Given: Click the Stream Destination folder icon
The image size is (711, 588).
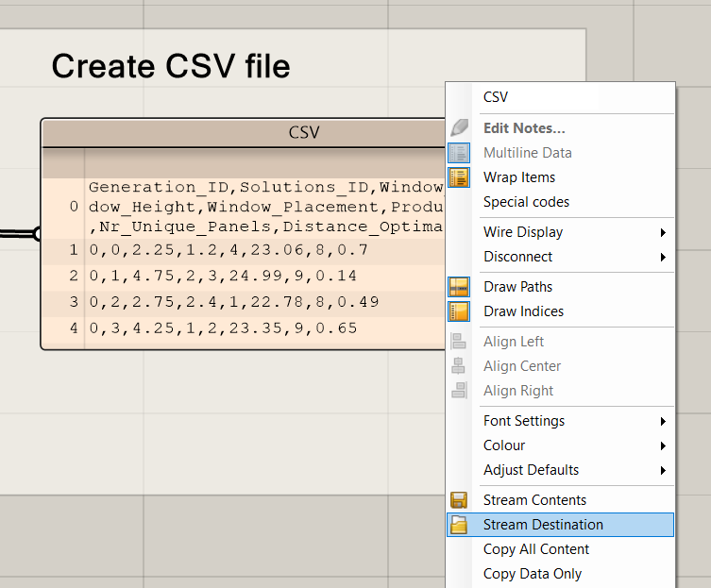Looking at the screenshot, I should 459,525.
